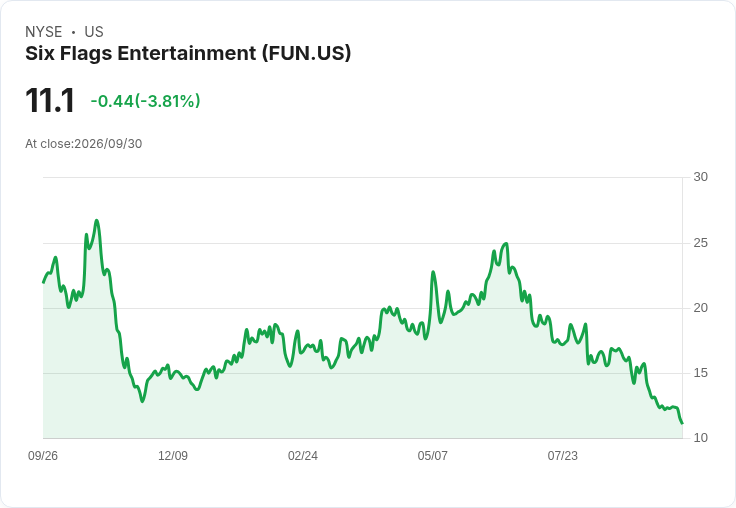Click the 02/24 x-axis date label
The width and height of the screenshot is (736, 508).
[303, 455]
